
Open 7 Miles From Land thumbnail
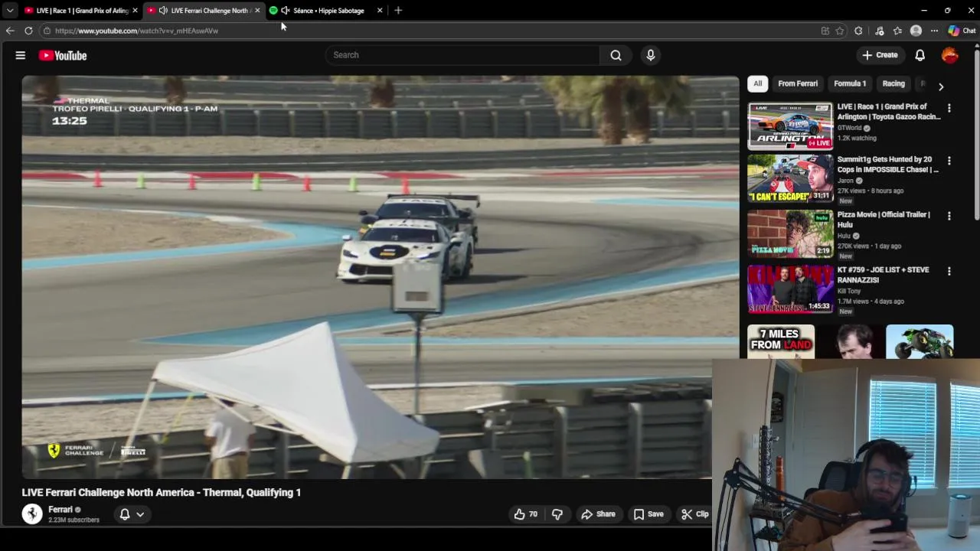[781, 341]
